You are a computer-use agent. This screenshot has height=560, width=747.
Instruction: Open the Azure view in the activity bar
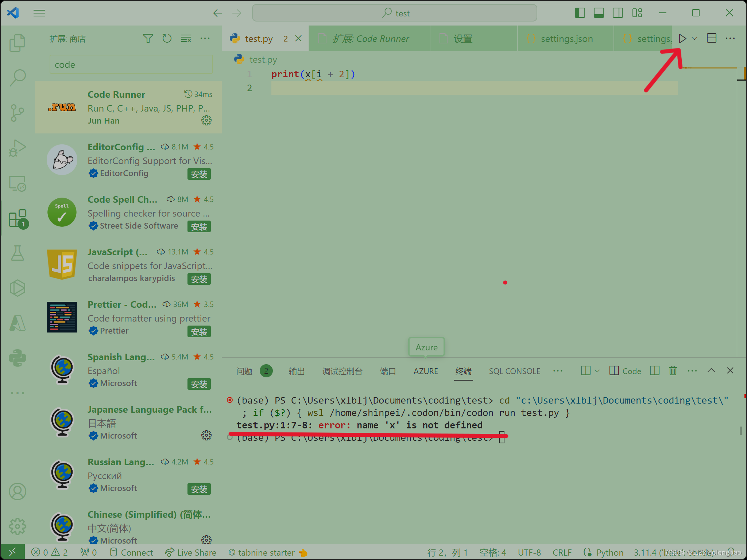click(x=18, y=322)
